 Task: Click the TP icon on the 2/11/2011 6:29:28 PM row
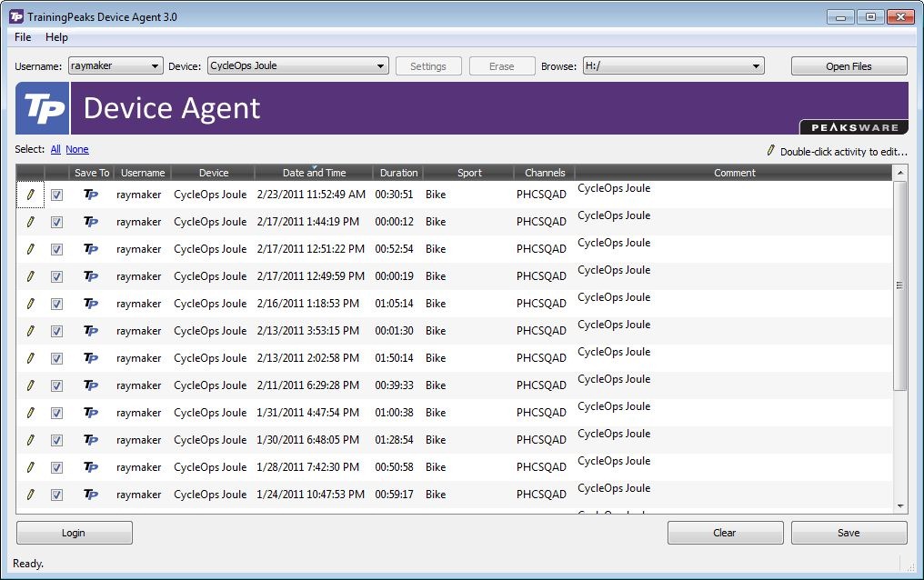tap(91, 385)
